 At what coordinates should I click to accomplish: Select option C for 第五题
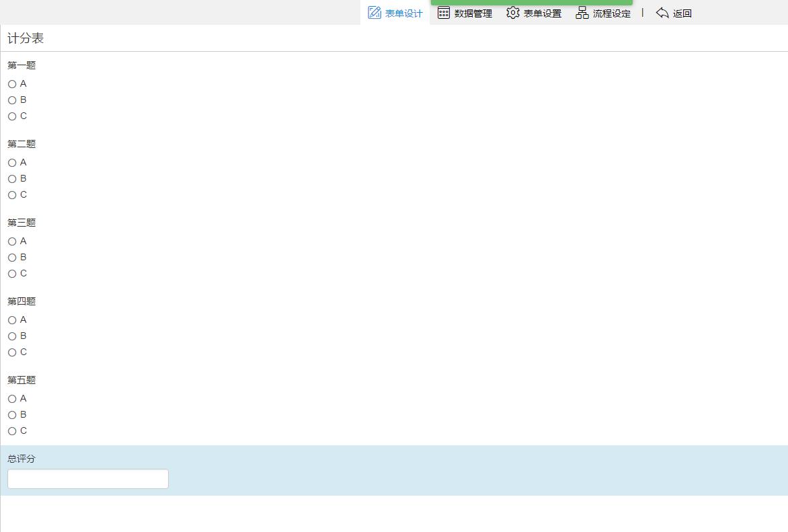pos(12,431)
